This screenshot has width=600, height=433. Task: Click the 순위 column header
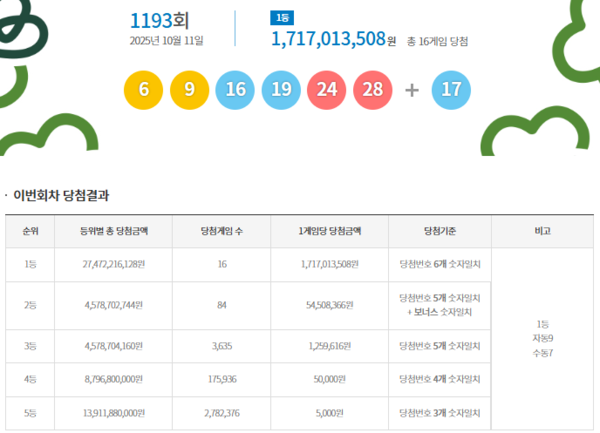pyautogui.click(x=30, y=231)
